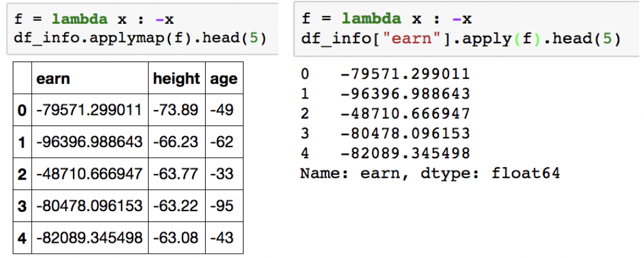Screen dimensions: 644x258
Task: Click row index 0 in the table
Action: (x=22, y=110)
